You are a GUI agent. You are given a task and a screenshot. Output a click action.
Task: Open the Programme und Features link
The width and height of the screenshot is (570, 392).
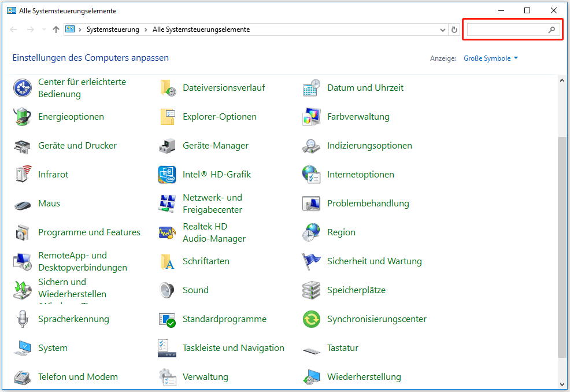point(89,232)
